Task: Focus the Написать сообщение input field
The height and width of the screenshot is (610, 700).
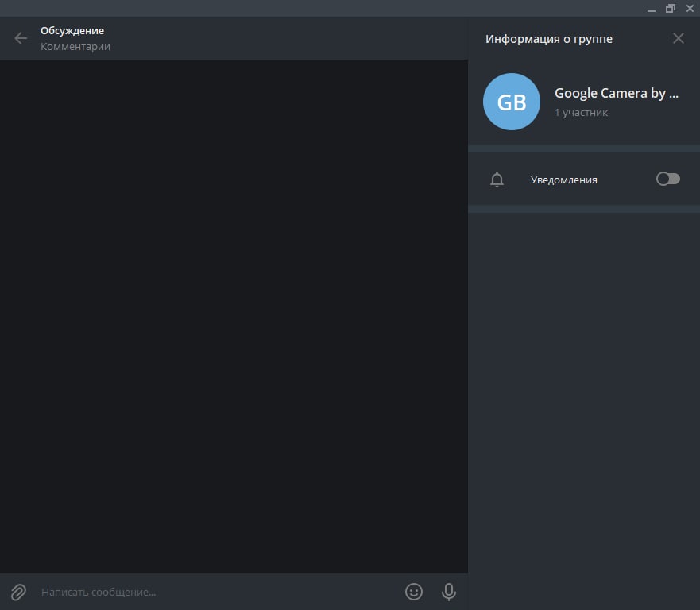Action: [219, 593]
